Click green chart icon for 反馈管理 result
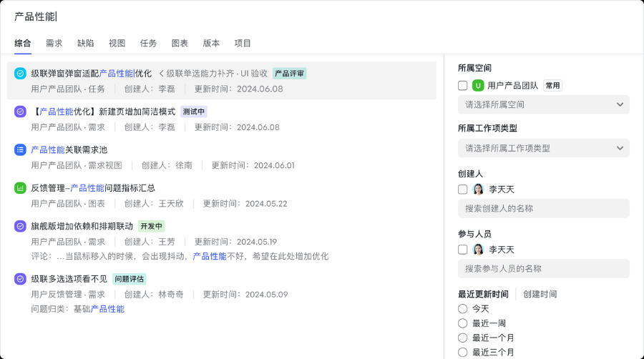Viewport: 644px width, 359px height. click(20, 188)
